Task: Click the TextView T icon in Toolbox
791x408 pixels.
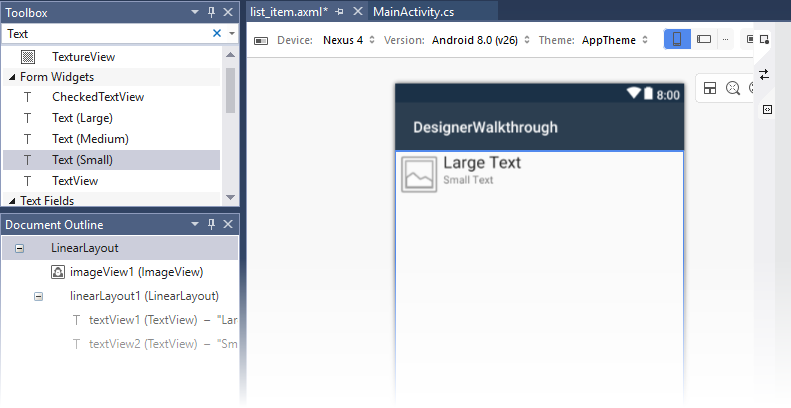Action: (28, 181)
